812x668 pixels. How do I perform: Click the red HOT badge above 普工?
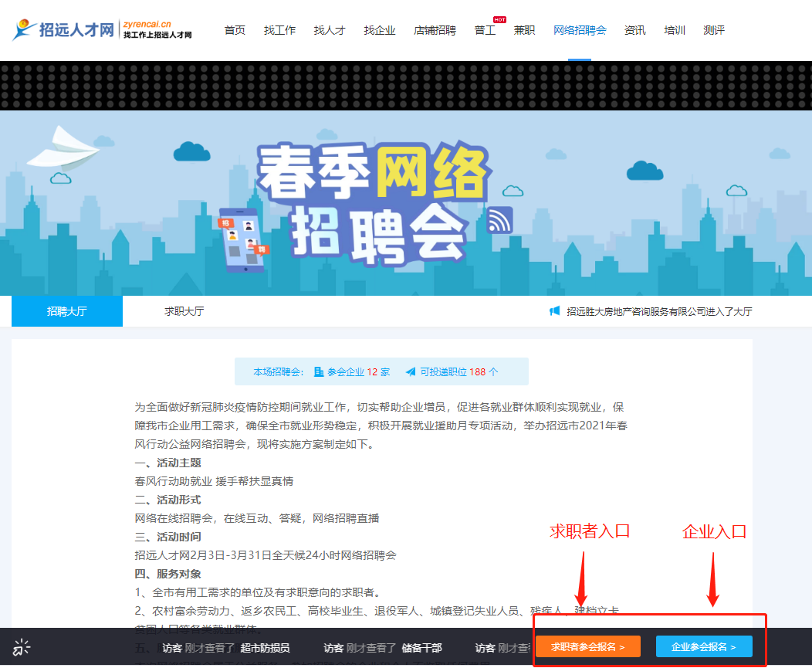point(499,19)
